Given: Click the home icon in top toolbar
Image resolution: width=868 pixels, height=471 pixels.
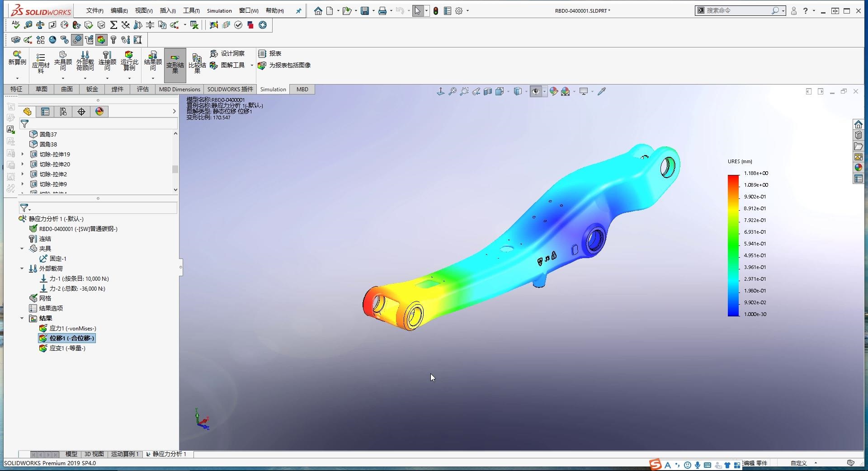Looking at the screenshot, I should [x=318, y=11].
